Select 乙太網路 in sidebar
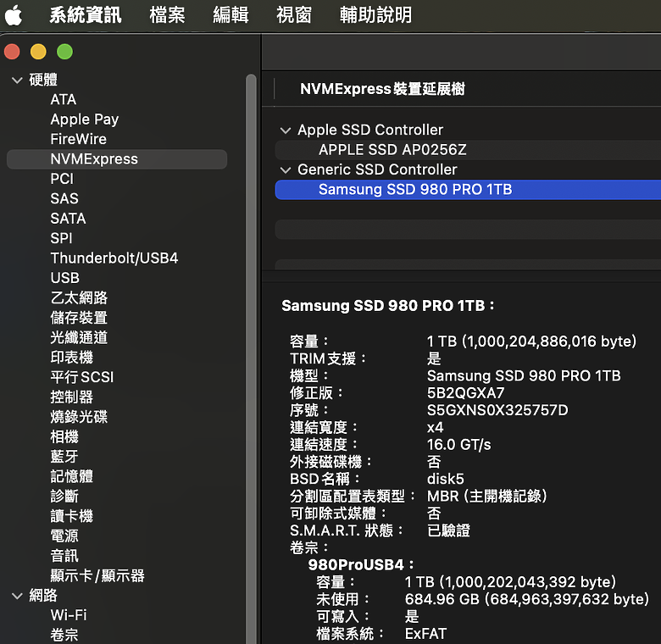The image size is (661, 644). pos(79,297)
